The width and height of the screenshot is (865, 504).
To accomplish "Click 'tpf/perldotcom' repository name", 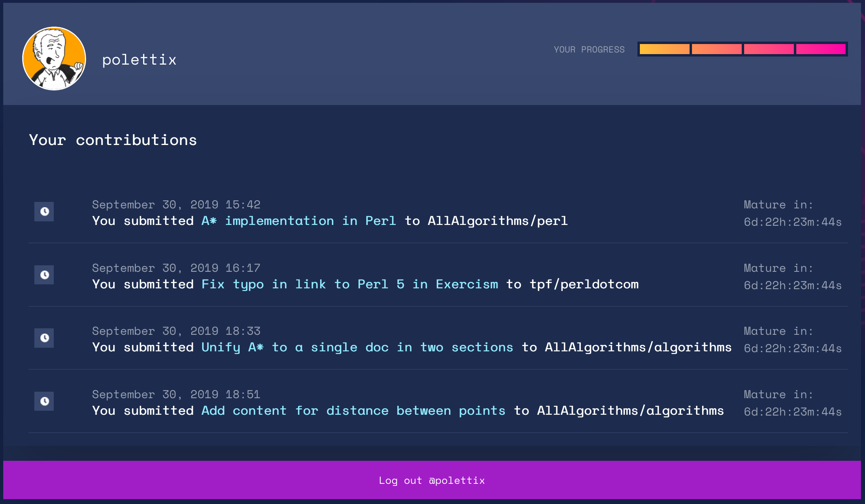I will [584, 284].
